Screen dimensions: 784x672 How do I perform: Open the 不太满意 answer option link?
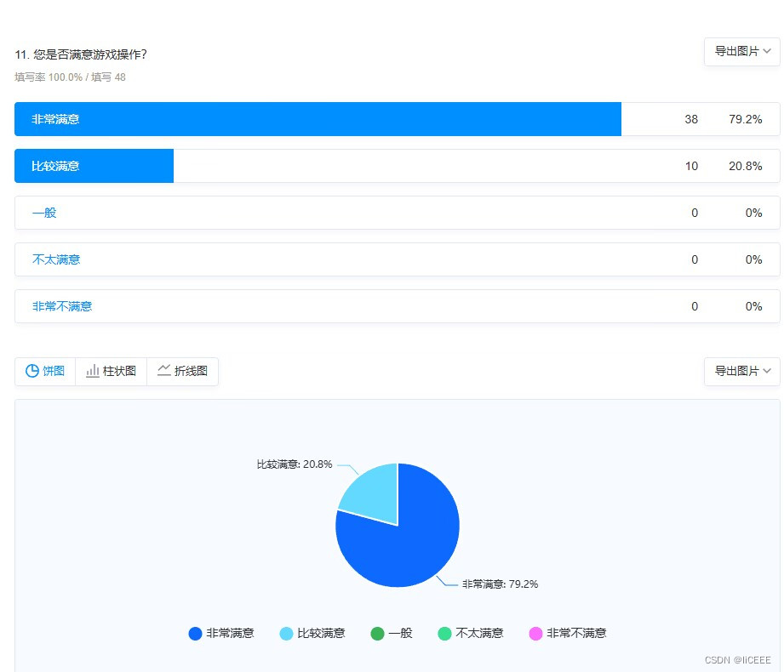55,259
